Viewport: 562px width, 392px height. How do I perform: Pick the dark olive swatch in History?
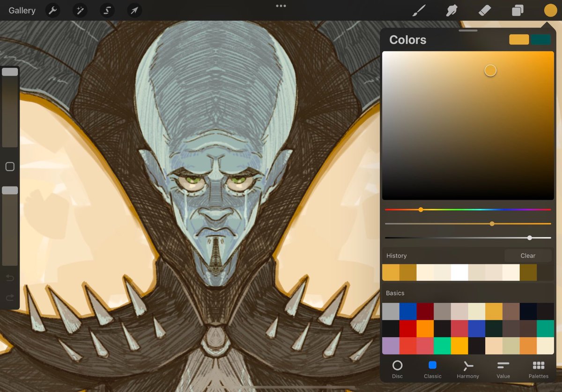[x=528, y=273]
